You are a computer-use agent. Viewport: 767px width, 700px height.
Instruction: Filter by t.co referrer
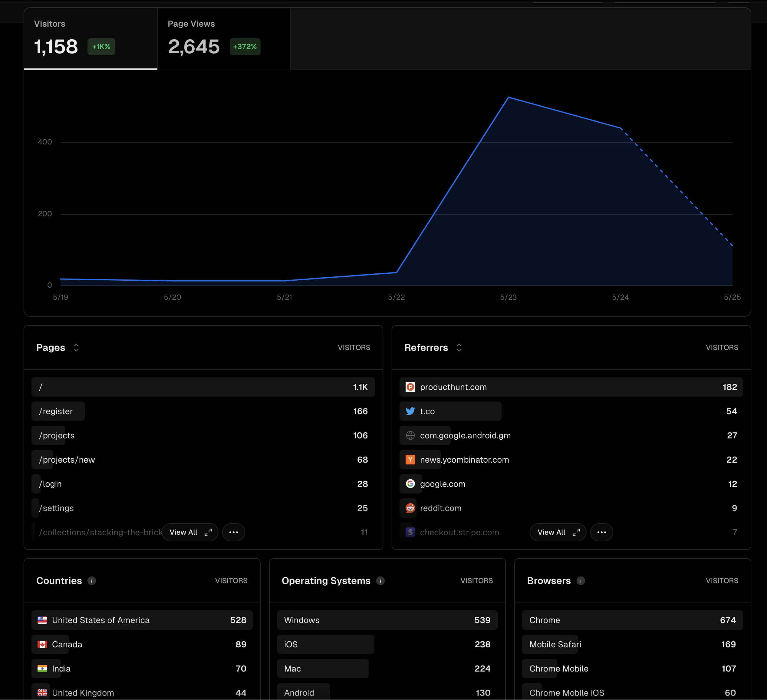(x=571, y=411)
